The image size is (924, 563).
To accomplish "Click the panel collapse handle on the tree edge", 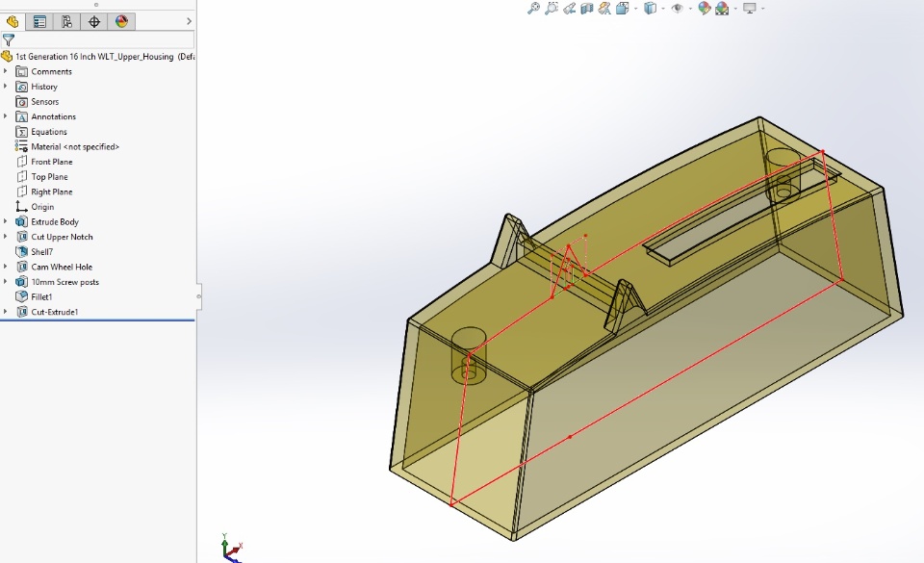I will click(x=198, y=296).
